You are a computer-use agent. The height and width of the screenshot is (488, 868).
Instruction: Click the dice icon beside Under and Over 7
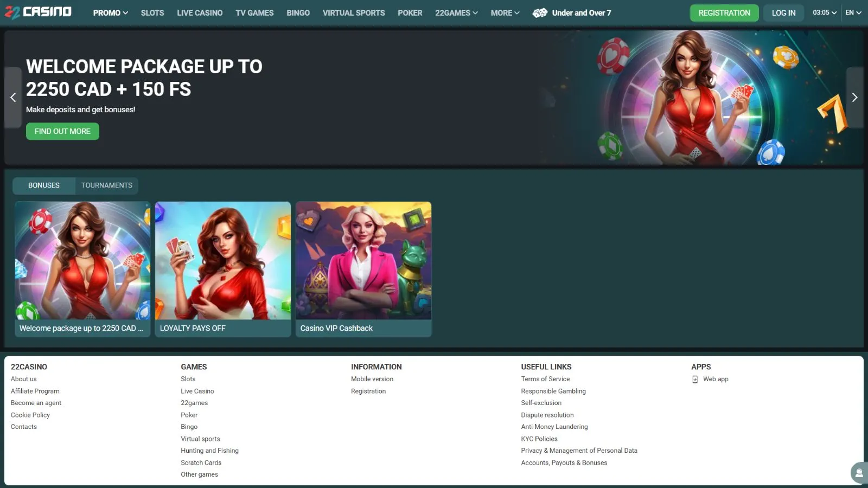(540, 13)
